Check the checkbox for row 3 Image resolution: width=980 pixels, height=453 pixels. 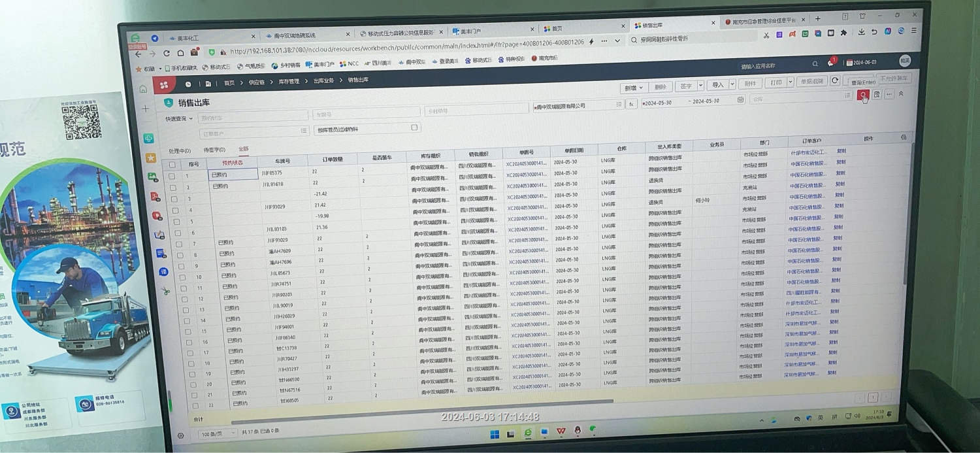(x=173, y=199)
